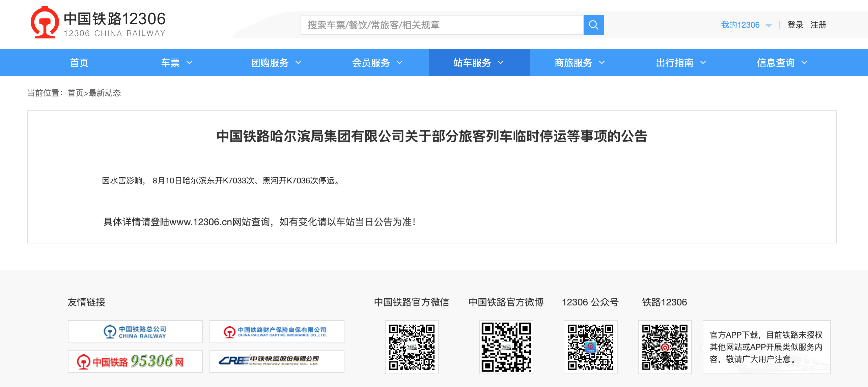Image resolution: width=868 pixels, height=387 pixels.
Task: Expand the chevron beside 出行指南
Action: click(x=703, y=62)
